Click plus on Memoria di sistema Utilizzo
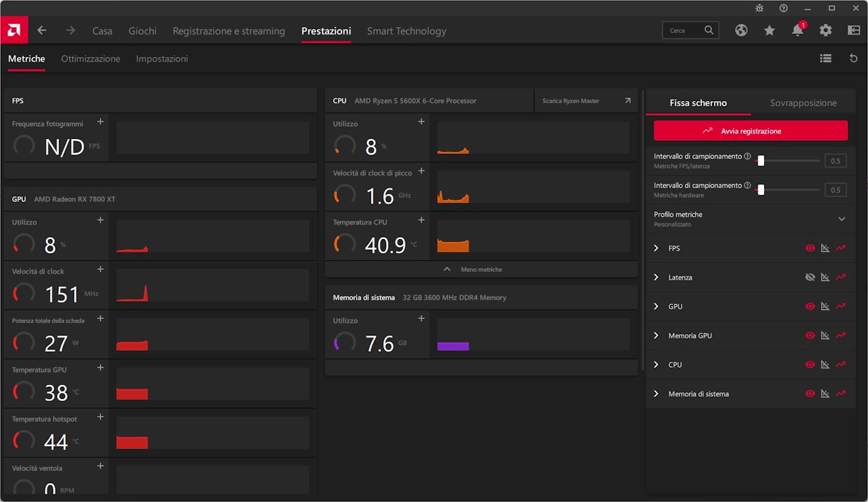The width and height of the screenshot is (868, 502). click(421, 318)
